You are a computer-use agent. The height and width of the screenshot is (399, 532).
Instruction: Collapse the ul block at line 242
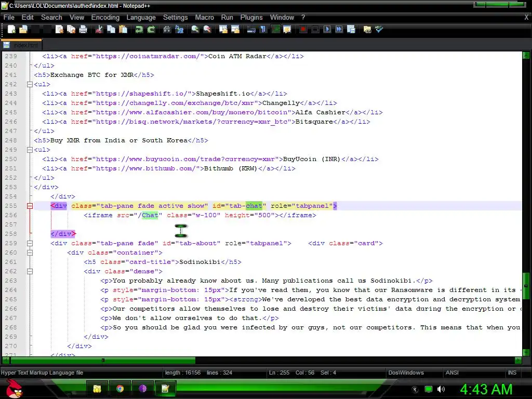point(30,84)
